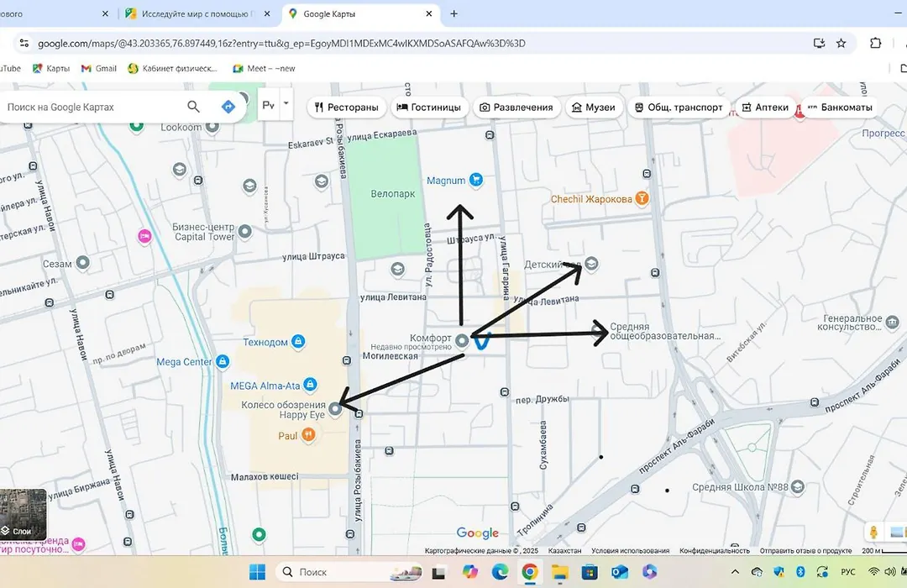This screenshot has width=907, height=588.
Task: Filter map by Аптеки
Action: click(765, 107)
